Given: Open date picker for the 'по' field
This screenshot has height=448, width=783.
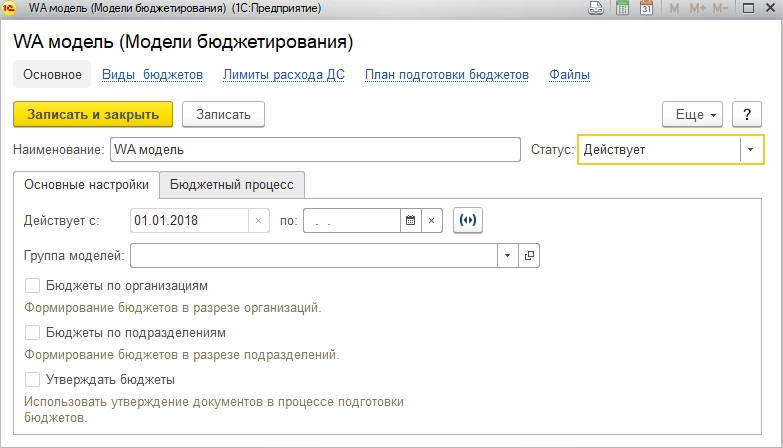Looking at the screenshot, I should (410, 221).
